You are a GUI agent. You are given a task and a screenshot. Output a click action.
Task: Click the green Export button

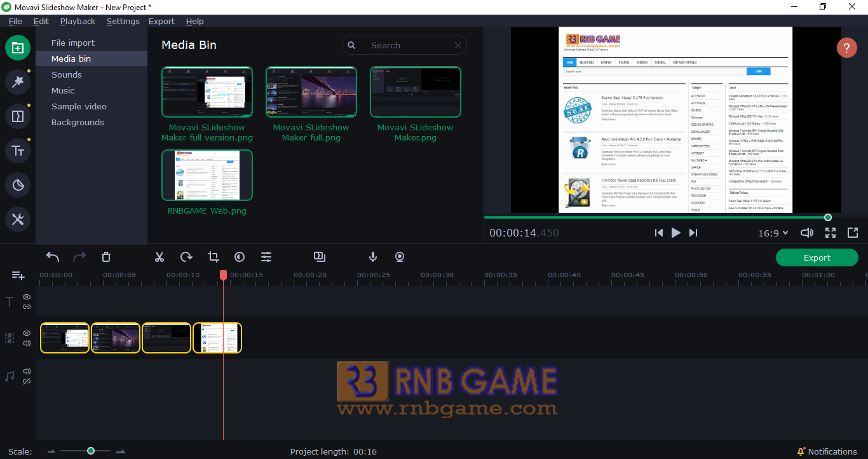click(x=817, y=257)
